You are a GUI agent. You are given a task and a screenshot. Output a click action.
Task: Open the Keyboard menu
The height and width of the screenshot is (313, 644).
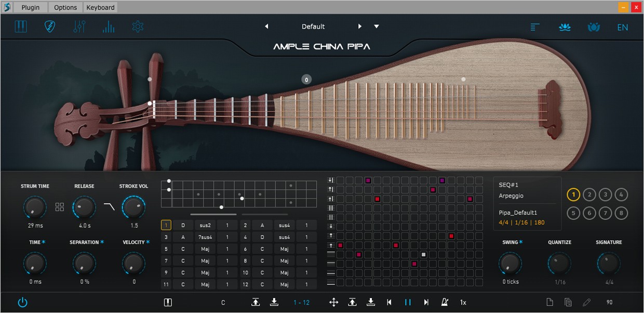[100, 7]
